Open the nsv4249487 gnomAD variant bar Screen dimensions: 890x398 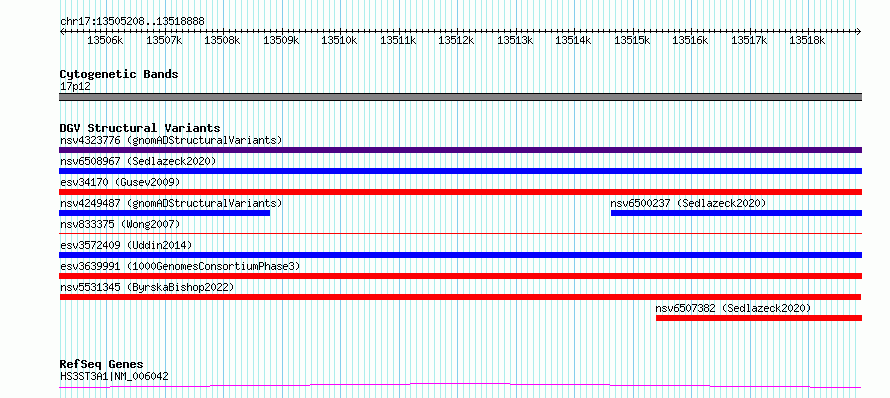(x=165, y=213)
